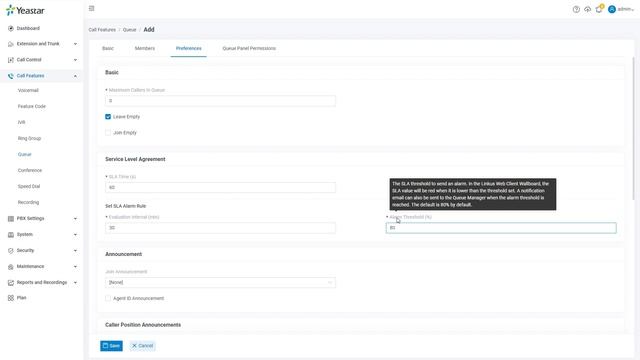Screen dimensions: 640x360
Task: Click the Maintenance sidebar icon
Action: click(11, 267)
